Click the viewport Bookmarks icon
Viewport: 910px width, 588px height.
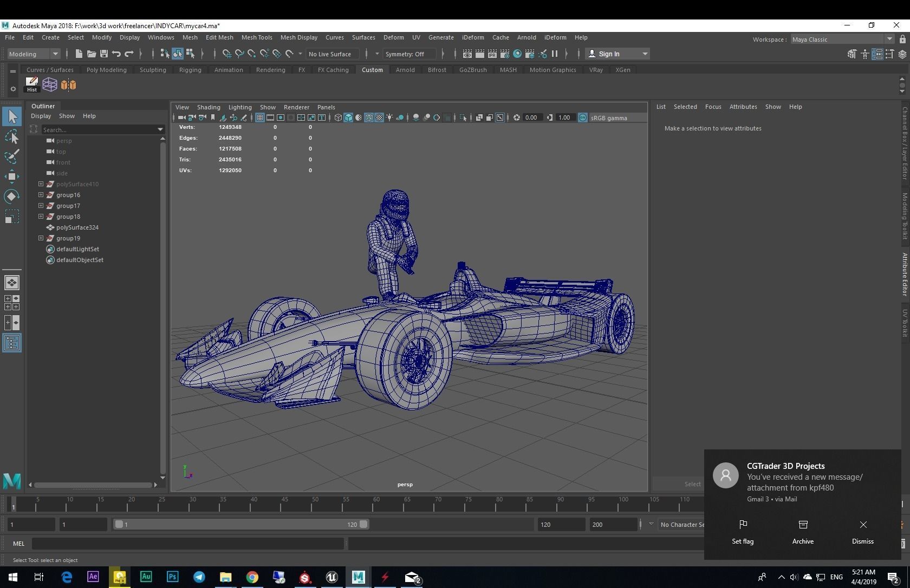213,117
